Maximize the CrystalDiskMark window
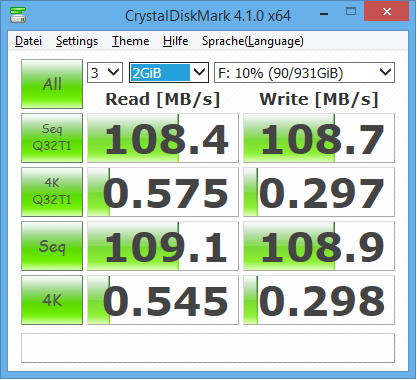Viewport: 417px width, 380px height. pyautogui.click(x=351, y=12)
